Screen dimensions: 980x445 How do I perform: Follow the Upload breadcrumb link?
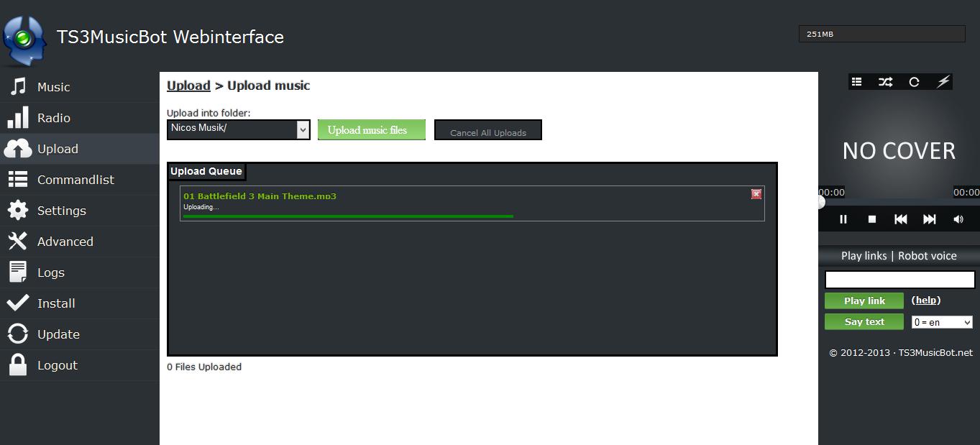[x=188, y=86]
